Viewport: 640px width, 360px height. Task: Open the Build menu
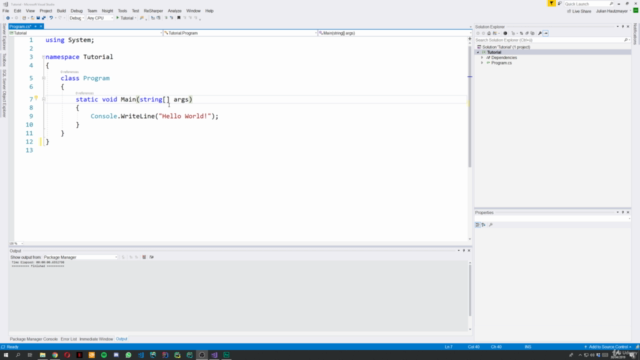pyautogui.click(x=61, y=11)
